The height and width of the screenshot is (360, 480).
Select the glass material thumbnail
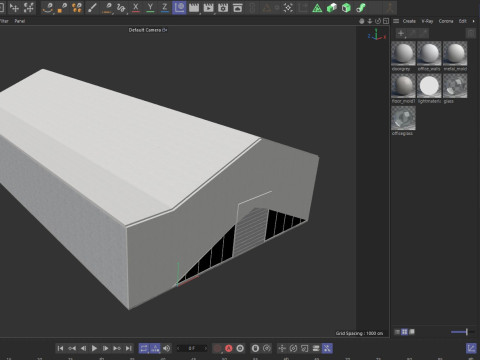click(455, 86)
